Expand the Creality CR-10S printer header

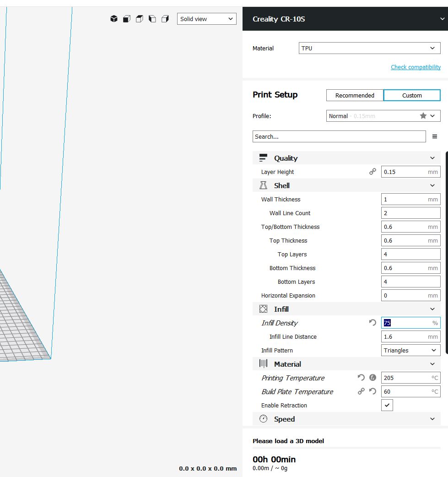tap(441, 19)
